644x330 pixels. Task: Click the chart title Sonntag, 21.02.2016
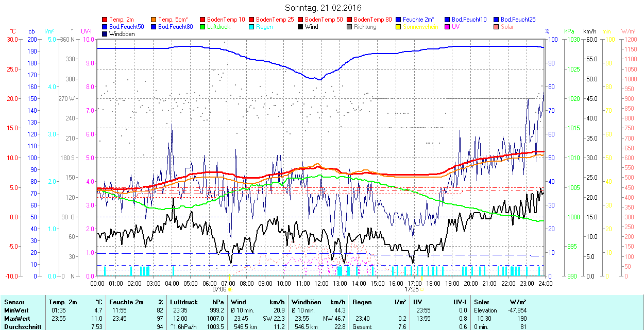(x=323, y=8)
